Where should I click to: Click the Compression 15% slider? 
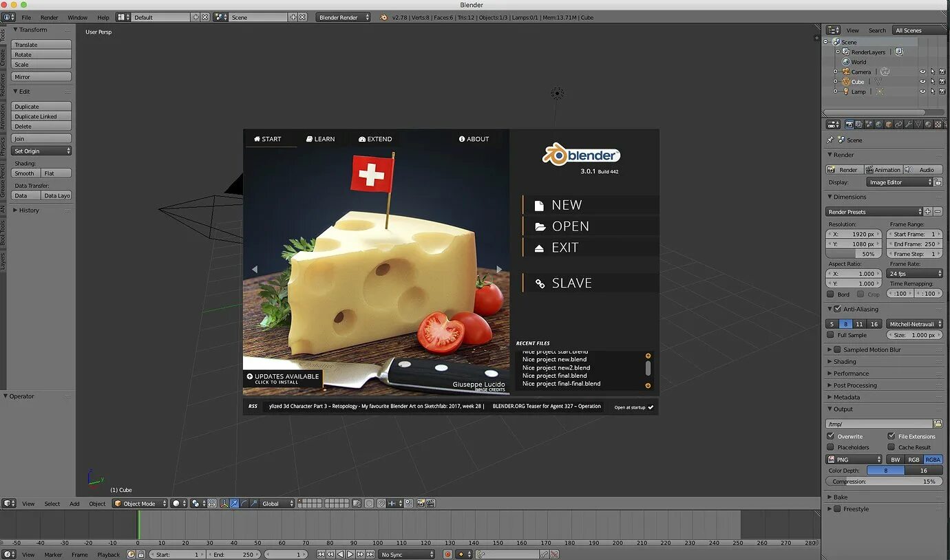884,482
